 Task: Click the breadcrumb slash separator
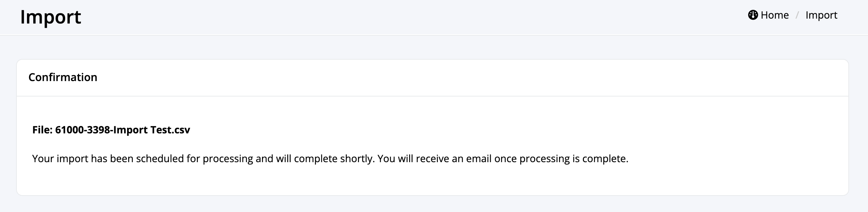(797, 15)
